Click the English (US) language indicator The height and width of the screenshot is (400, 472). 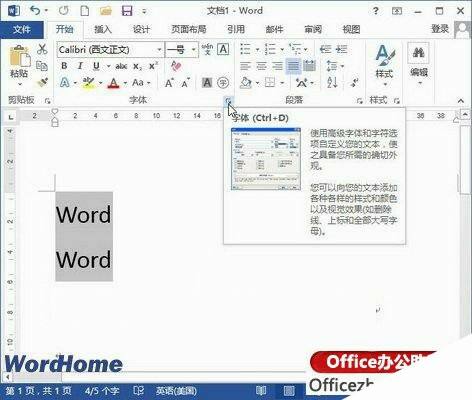(x=176, y=391)
